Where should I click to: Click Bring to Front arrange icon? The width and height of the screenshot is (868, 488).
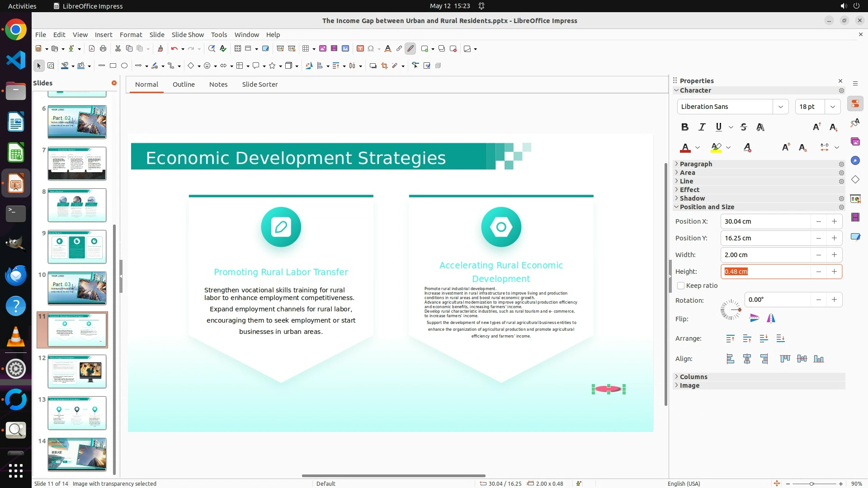click(x=730, y=338)
